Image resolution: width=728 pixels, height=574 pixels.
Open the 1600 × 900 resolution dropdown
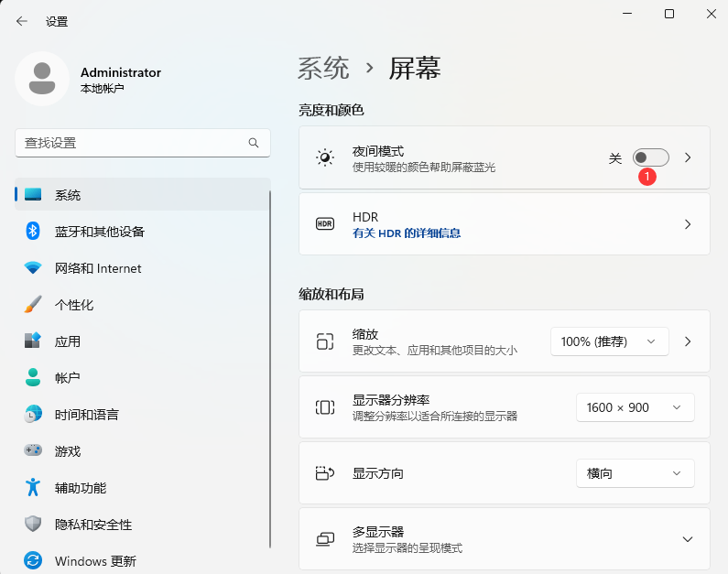pyautogui.click(x=636, y=407)
